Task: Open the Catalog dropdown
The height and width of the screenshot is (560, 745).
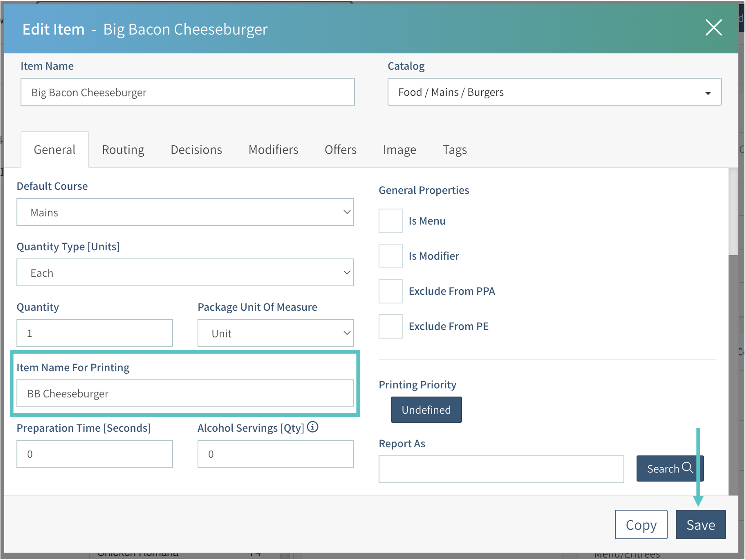Action: pos(554,92)
